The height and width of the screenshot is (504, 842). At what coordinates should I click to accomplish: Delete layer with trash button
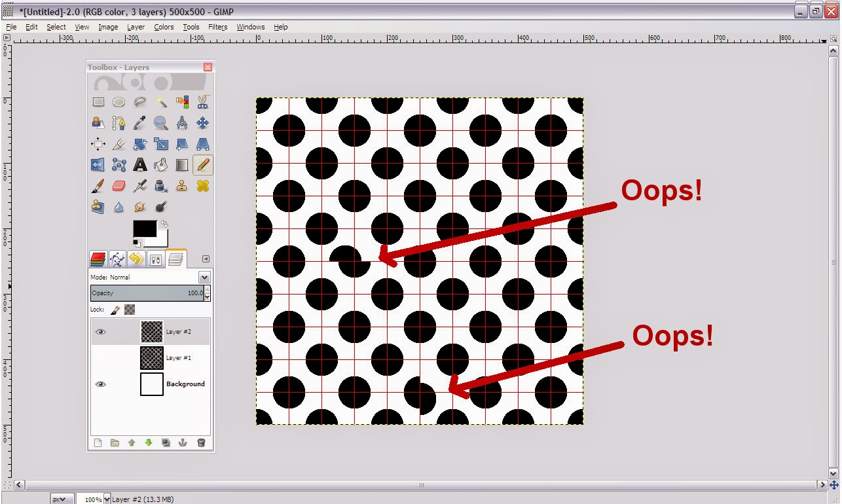(x=201, y=443)
